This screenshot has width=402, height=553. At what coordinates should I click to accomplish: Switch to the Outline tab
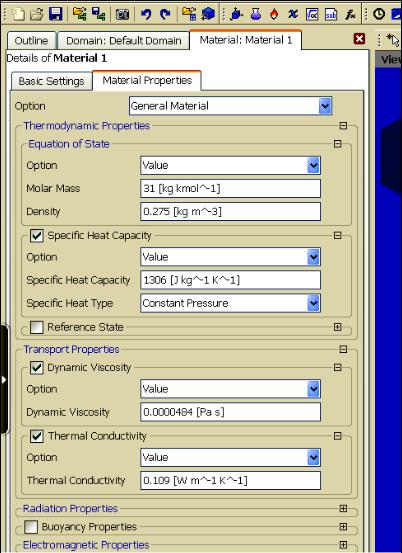(x=31, y=41)
